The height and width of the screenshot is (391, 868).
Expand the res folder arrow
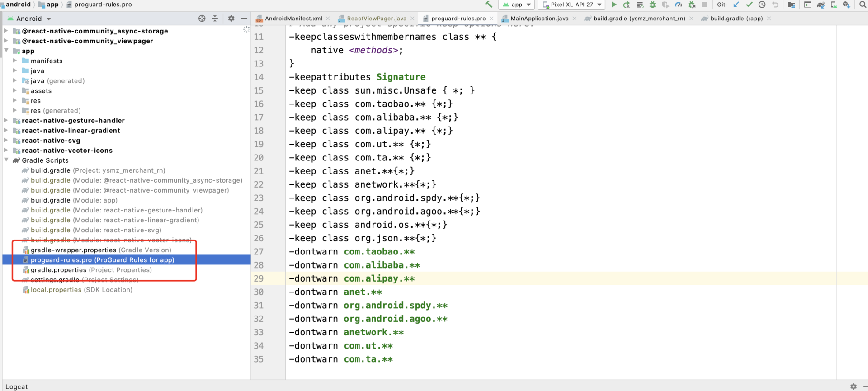[x=15, y=100]
